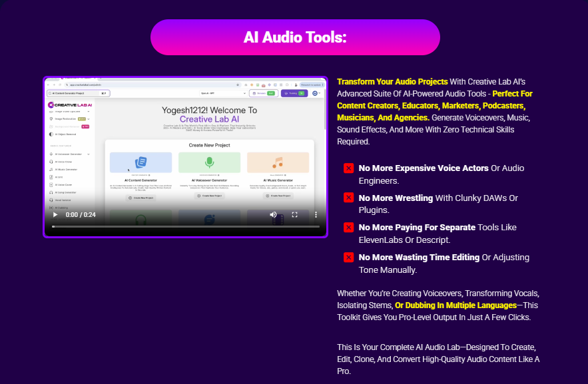
Task: Play the Creative Lab AI demo video
Action: pyautogui.click(x=55, y=215)
